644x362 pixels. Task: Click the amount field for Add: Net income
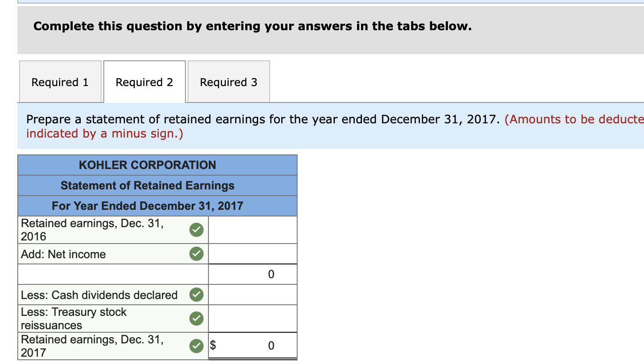(x=252, y=254)
